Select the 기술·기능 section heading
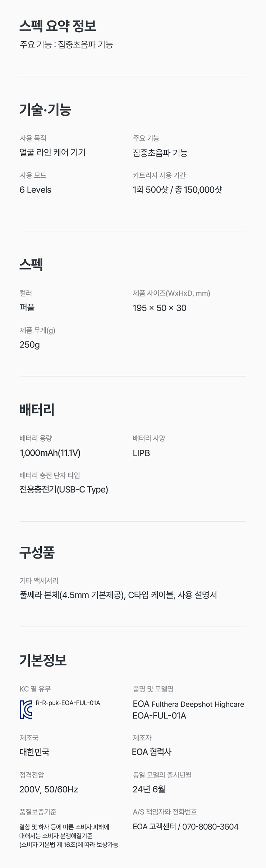This screenshot has width=266, height=868. point(45,109)
